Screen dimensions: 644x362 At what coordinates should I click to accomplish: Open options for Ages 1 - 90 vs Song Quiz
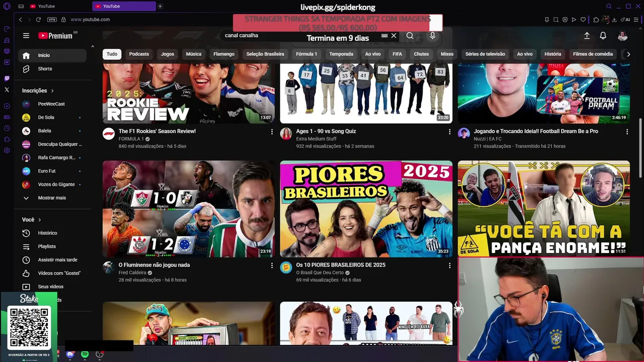point(449,132)
